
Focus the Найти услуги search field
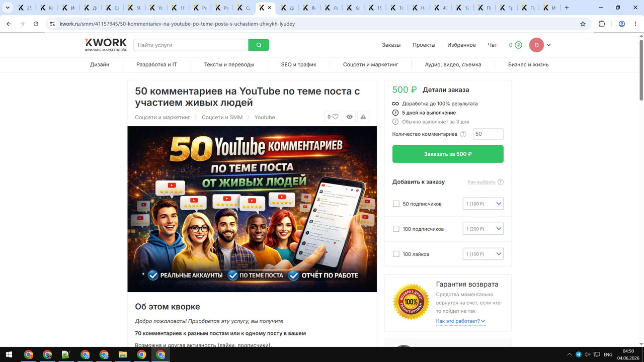(191, 45)
